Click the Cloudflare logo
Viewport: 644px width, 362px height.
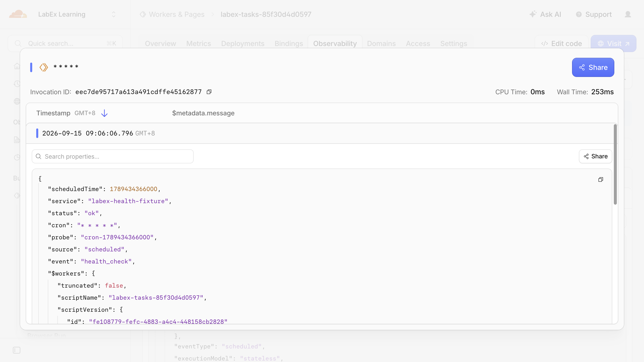pos(18,14)
